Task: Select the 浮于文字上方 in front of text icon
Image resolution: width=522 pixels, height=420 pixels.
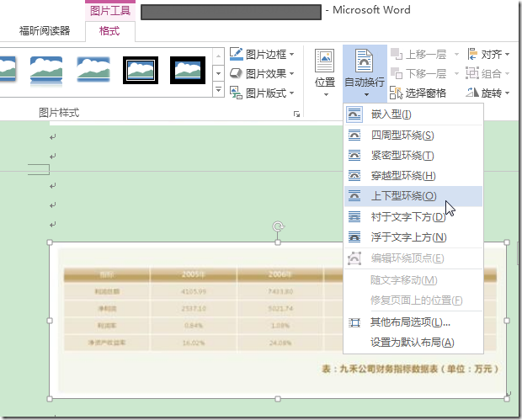Action: (x=354, y=237)
